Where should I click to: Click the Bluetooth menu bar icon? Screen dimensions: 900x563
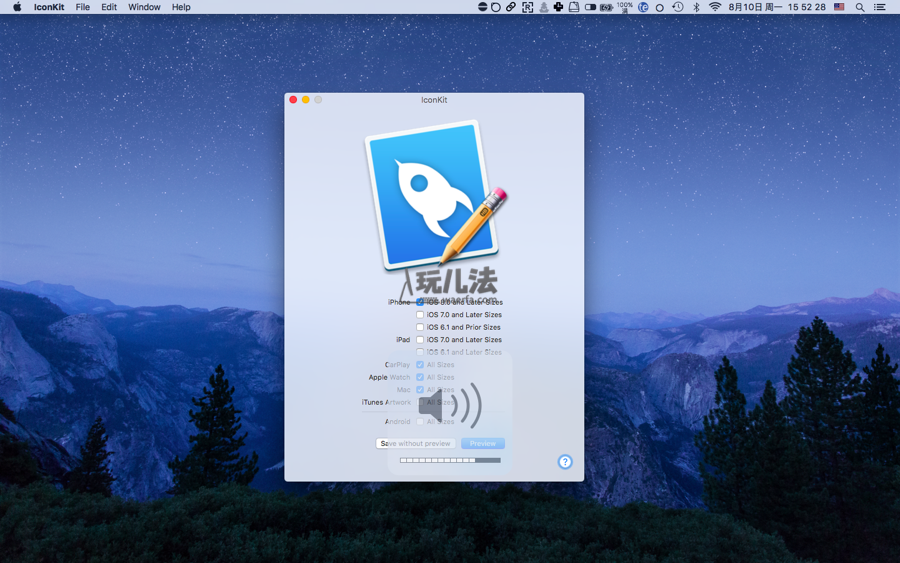[696, 7]
